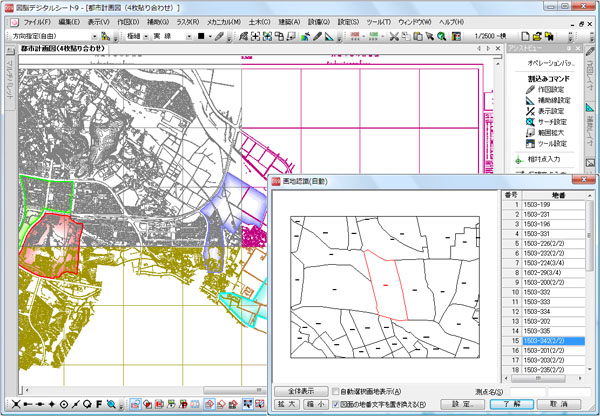
Task: Click the F snap icon in bottom toolbar
Action: (100, 405)
